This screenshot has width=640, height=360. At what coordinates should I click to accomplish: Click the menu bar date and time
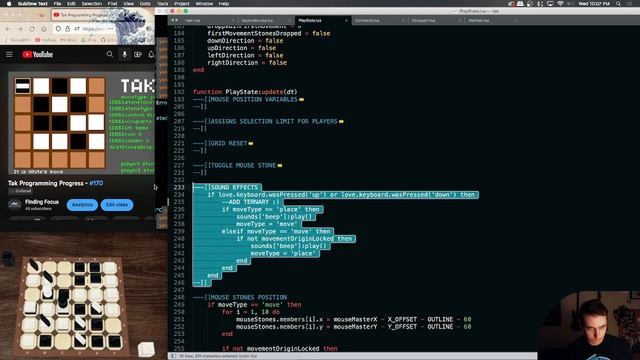tap(594, 4)
